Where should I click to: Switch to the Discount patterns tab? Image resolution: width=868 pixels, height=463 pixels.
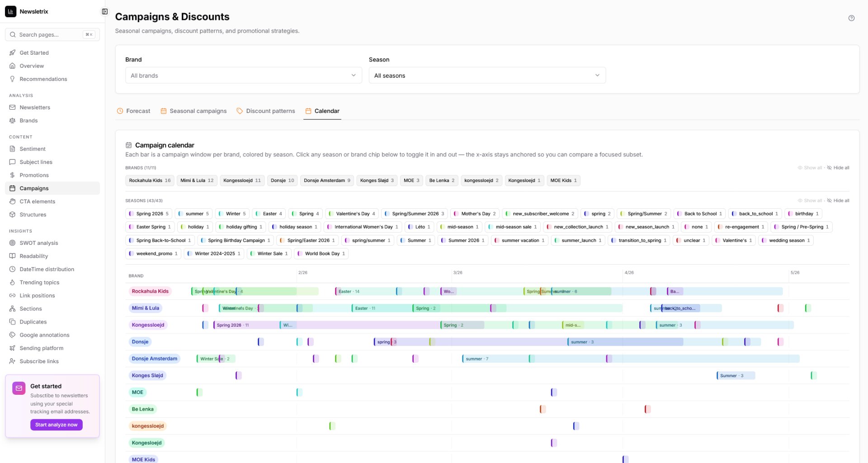coord(266,111)
